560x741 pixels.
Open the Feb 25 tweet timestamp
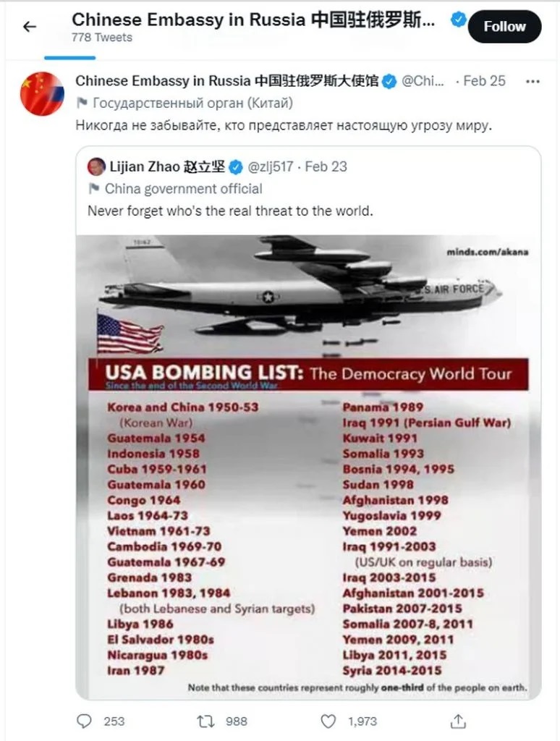coord(484,81)
